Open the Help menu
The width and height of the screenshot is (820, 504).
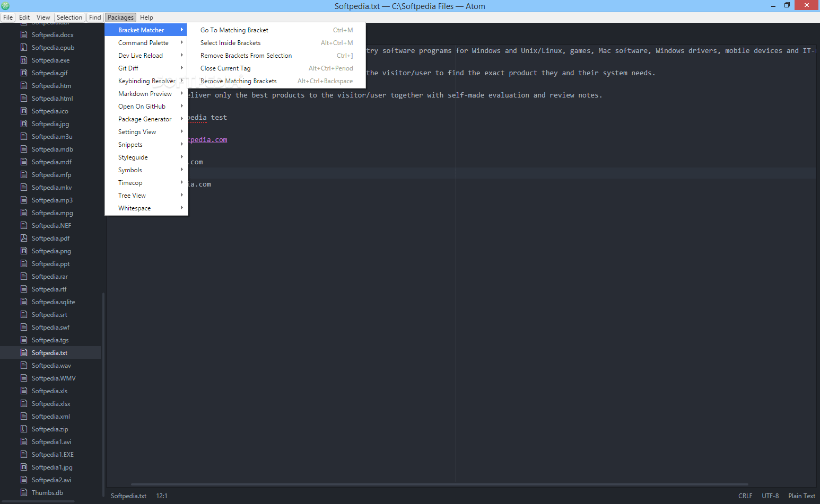(146, 17)
